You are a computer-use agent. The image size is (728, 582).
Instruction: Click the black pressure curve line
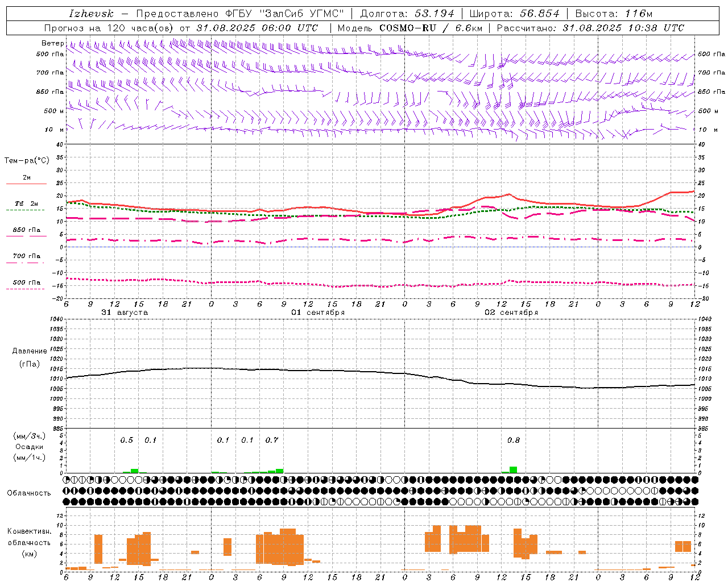click(x=380, y=372)
